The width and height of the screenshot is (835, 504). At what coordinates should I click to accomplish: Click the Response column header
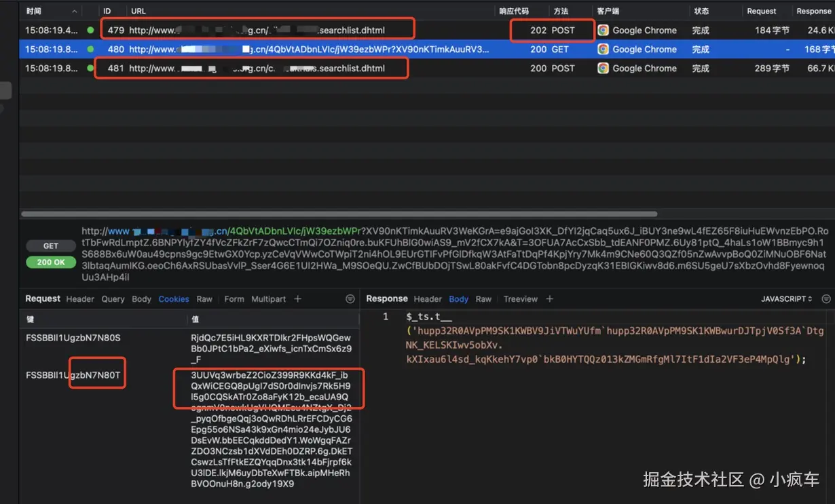pos(814,11)
